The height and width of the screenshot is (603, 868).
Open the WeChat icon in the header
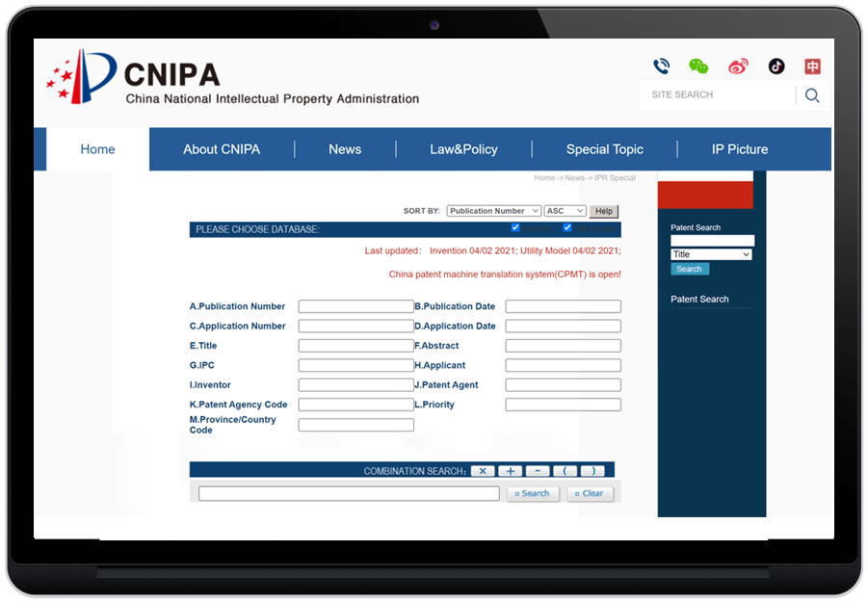pyautogui.click(x=698, y=66)
